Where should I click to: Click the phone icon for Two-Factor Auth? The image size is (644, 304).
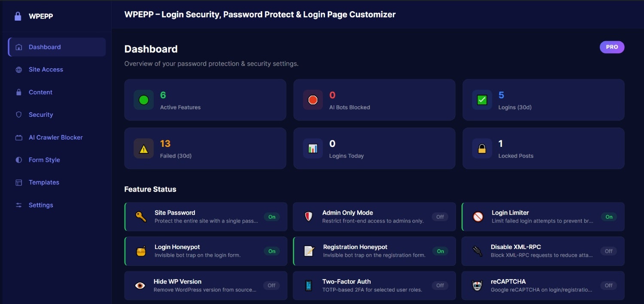(x=308, y=286)
